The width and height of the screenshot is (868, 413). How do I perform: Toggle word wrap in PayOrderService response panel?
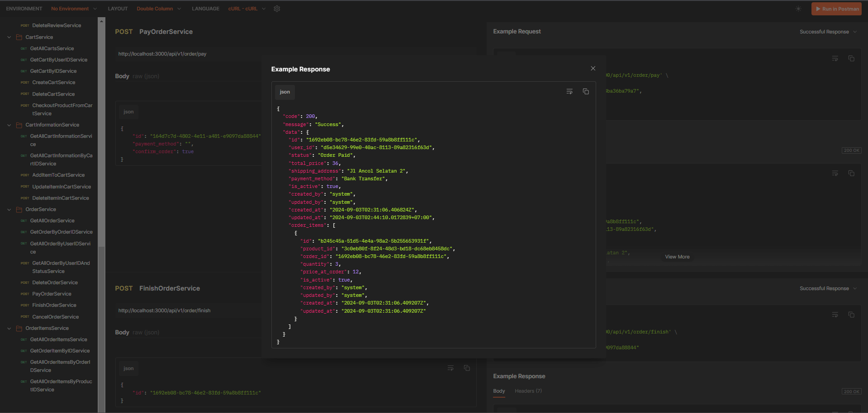click(835, 174)
